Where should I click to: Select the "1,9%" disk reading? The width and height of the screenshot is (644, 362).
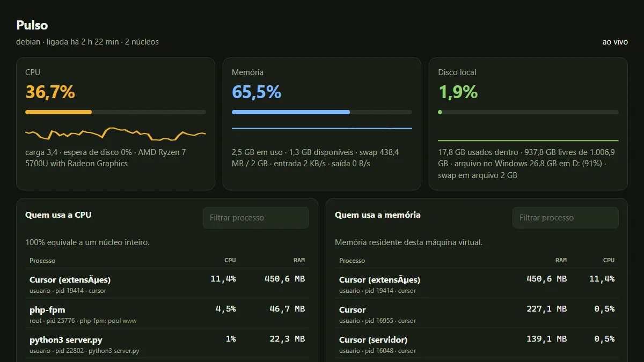(458, 92)
